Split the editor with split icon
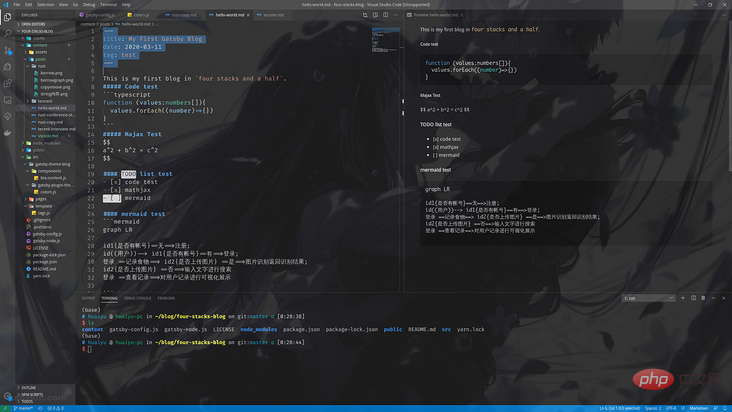 tap(386, 15)
